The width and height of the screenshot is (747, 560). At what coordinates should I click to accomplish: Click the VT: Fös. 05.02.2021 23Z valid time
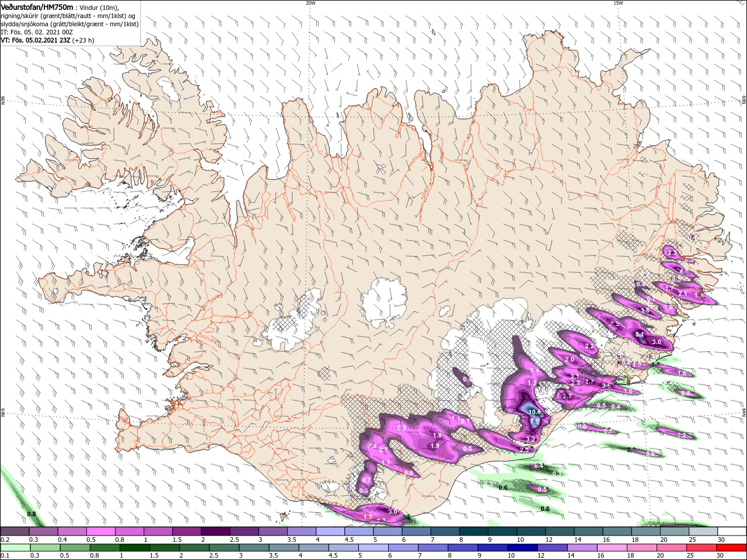point(36,40)
